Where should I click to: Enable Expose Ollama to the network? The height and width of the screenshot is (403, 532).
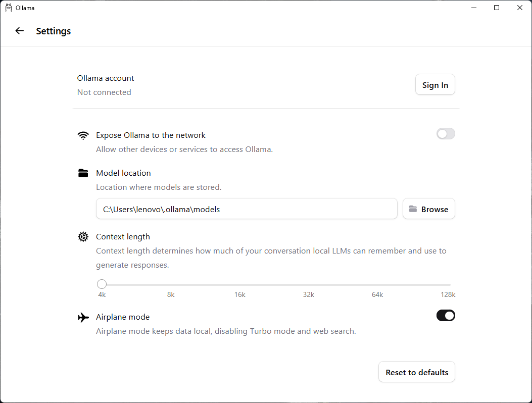tap(446, 134)
